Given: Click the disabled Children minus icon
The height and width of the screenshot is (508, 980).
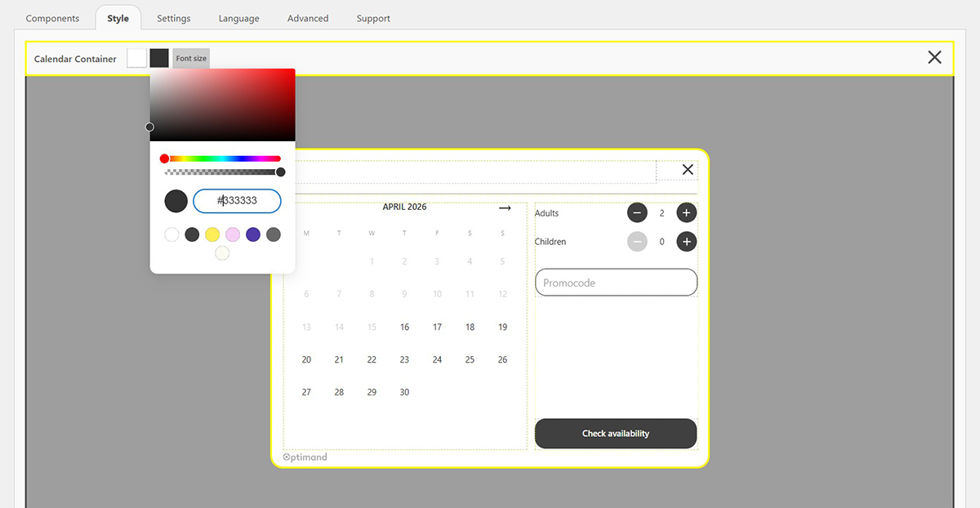Looking at the screenshot, I should pos(637,241).
